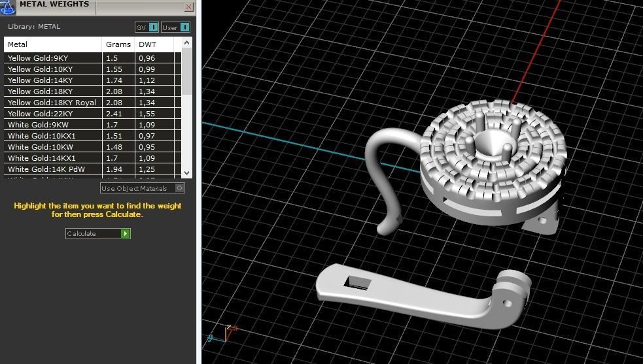Select the Yellow Gold:22KY row
This screenshot has width=643, height=364.
coord(92,114)
